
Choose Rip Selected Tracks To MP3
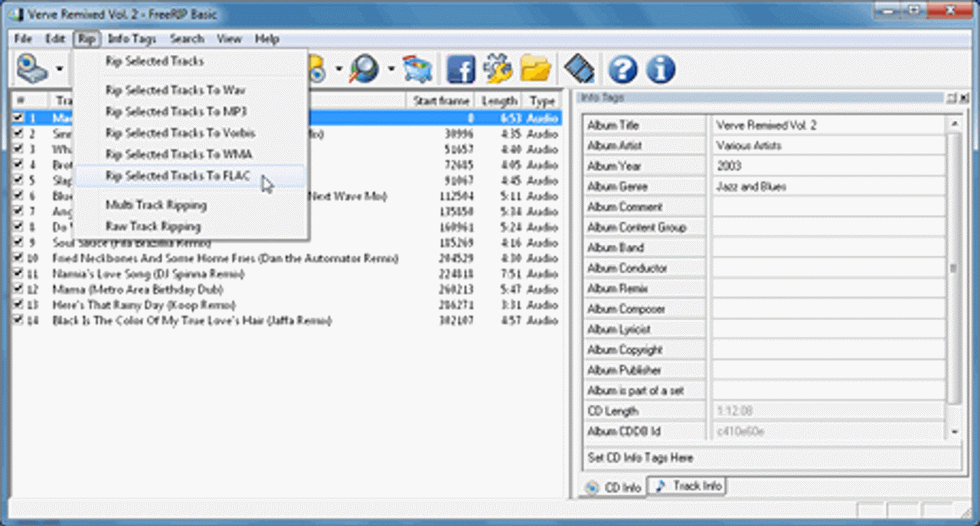pos(191,111)
